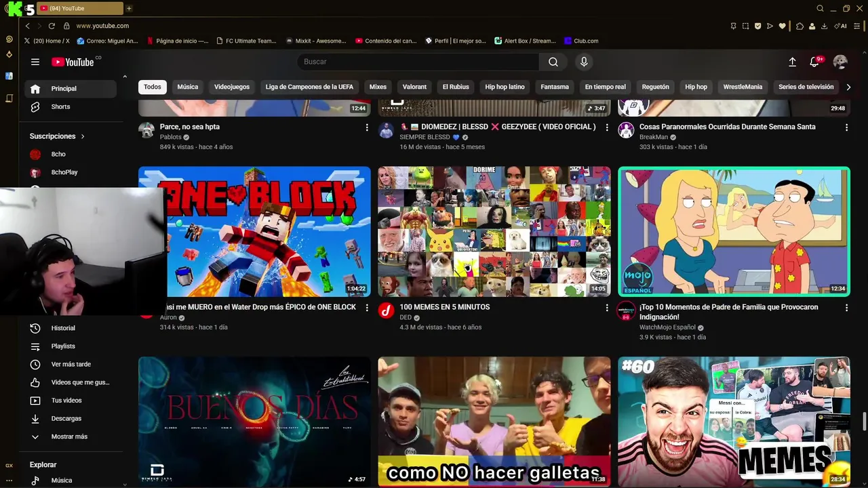Open browser downloads icon

click(x=824, y=26)
